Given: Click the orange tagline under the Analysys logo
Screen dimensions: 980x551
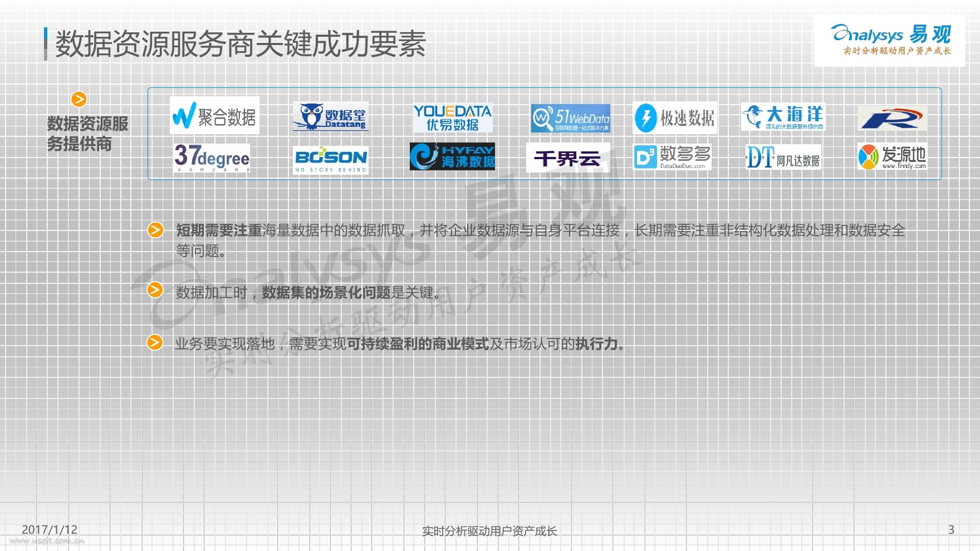Looking at the screenshot, I should point(897,51).
